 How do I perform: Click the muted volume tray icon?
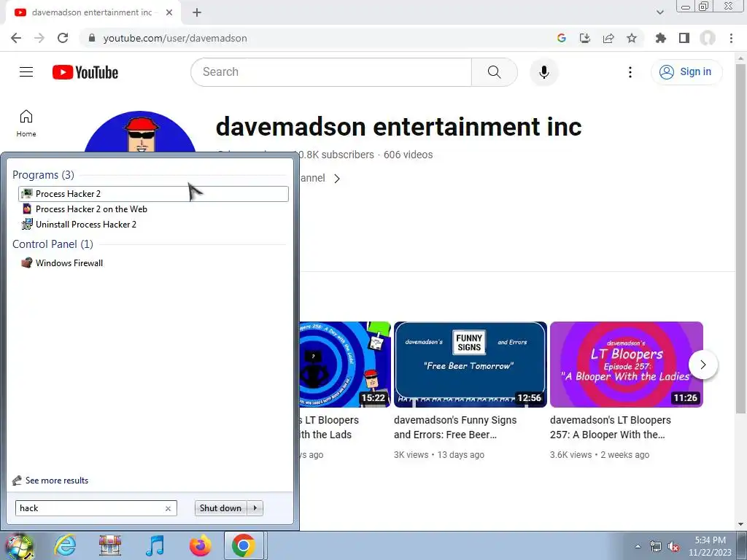[x=673, y=547]
